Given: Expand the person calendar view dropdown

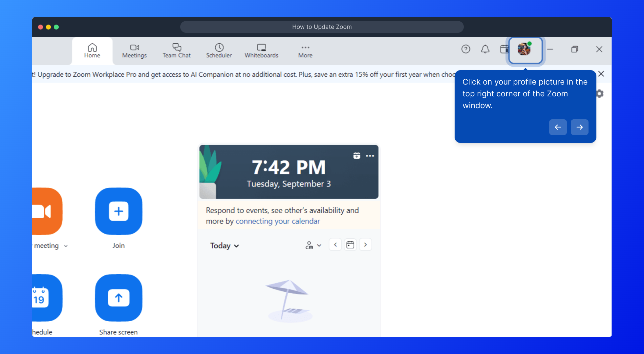Looking at the screenshot, I should point(313,245).
